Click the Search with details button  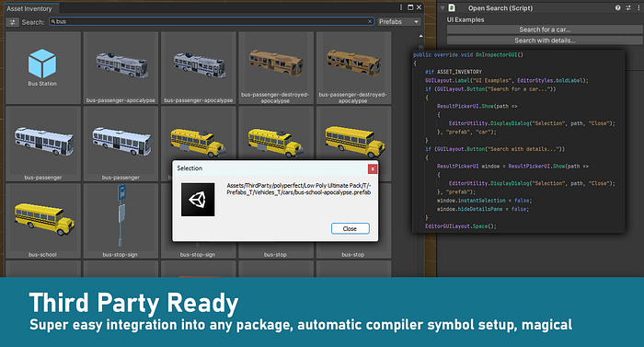point(545,40)
